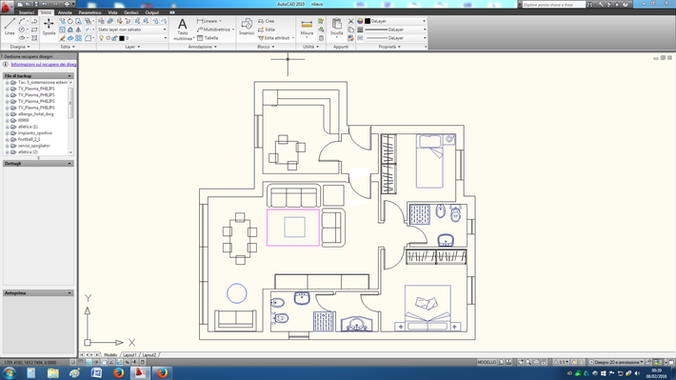Expand the Disegna panel
Viewport: 676px width, 380px height.
(x=20, y=47)
